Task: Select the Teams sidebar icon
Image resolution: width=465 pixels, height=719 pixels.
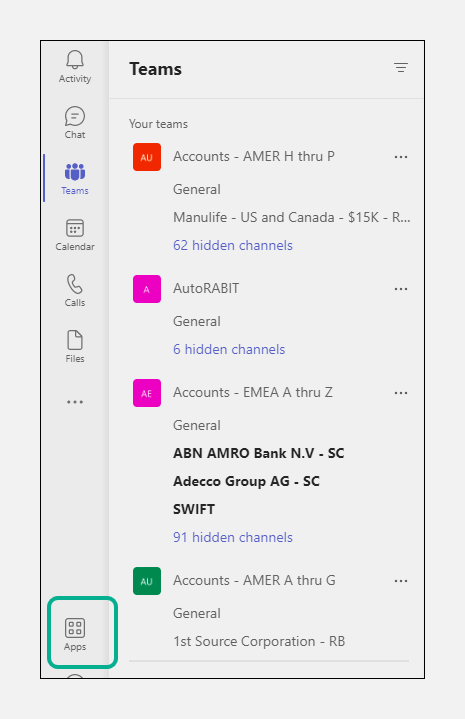Action: click(75, 179)
